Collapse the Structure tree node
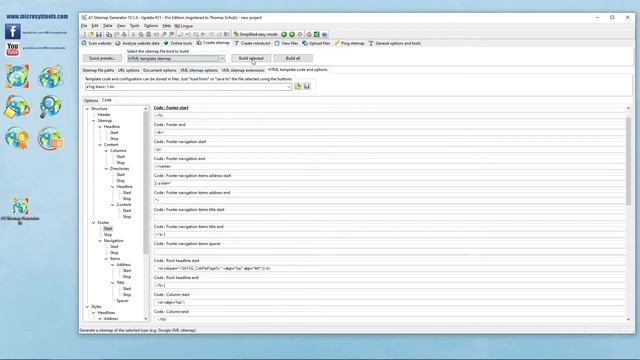The height and width of the screenshot is (360, 640). (87, 109)
